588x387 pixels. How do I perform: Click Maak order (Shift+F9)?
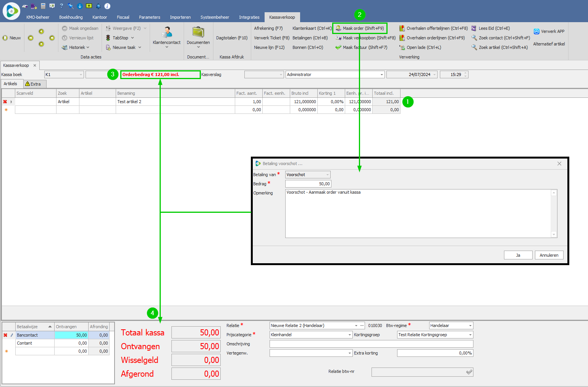pyautogui.click(x=360, y=28)
